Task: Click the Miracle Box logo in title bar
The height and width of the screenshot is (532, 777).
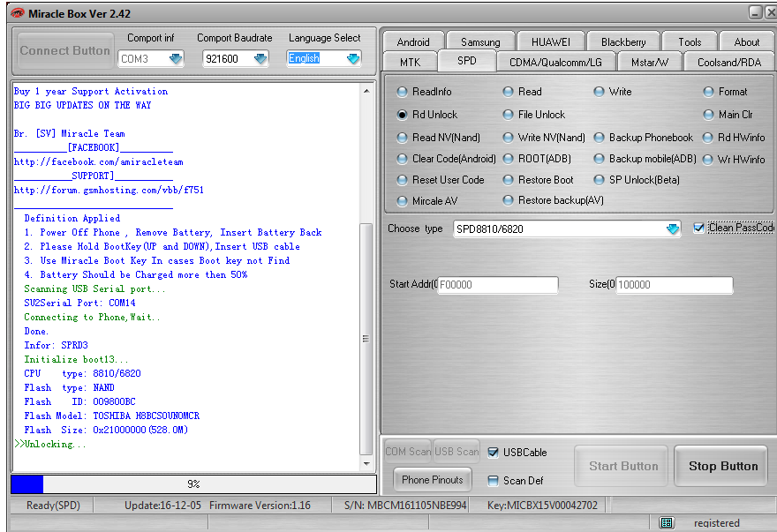Action: tap(17, 12)
